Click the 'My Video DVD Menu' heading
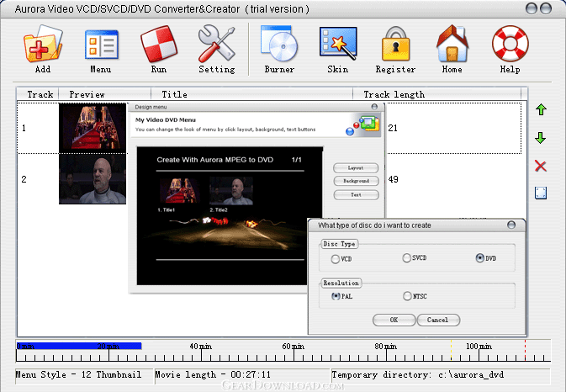The image size is (566, 392). pyautogui.click(x=166, y=119)
